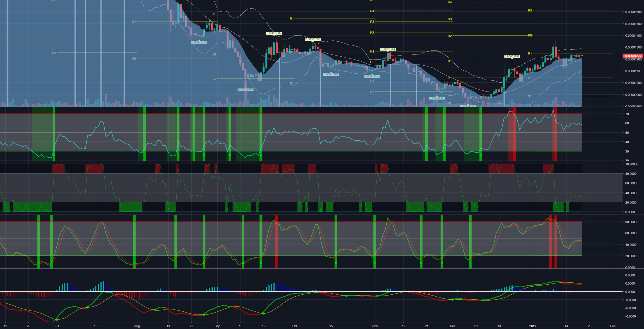Screen dimensions: 644x329
Task: Click the 0.00001335 price high label
Action: click(313, 40)
